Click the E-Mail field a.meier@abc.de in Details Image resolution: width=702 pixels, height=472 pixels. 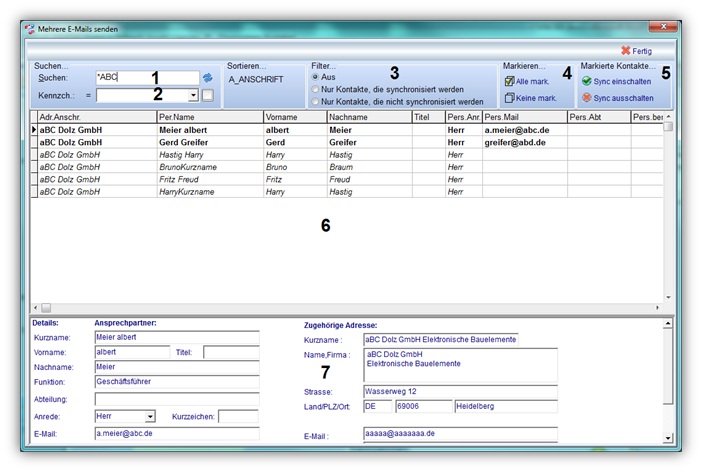click(177, 433)
